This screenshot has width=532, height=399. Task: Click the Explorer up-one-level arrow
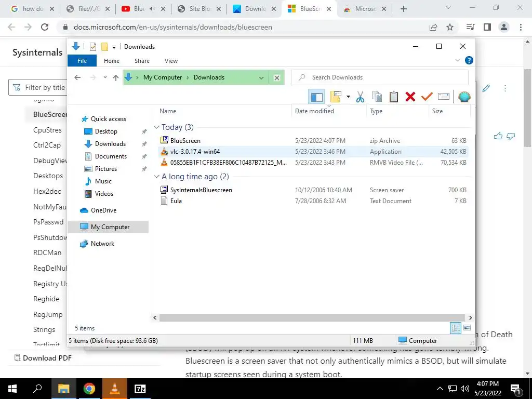click(x=116, y=78)
